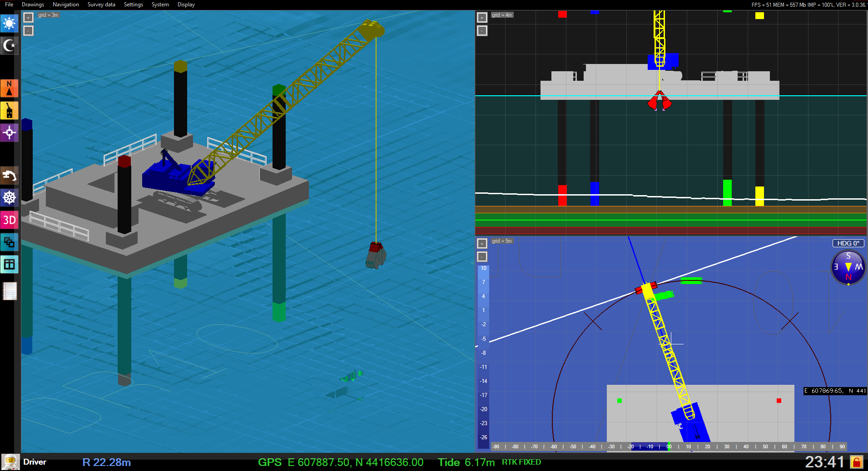Click the green marker on plan view barge

click(620, 401)
